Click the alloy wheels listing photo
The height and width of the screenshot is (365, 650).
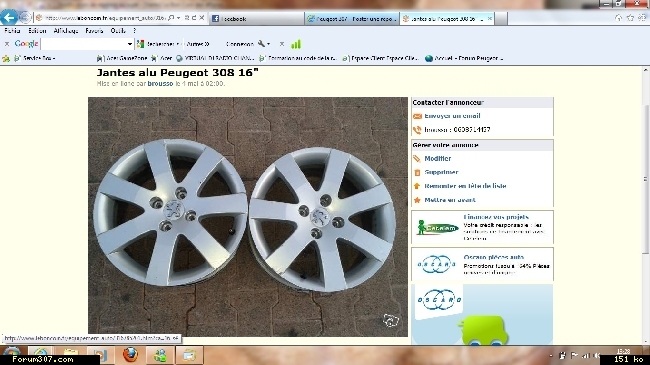[248, 217]
